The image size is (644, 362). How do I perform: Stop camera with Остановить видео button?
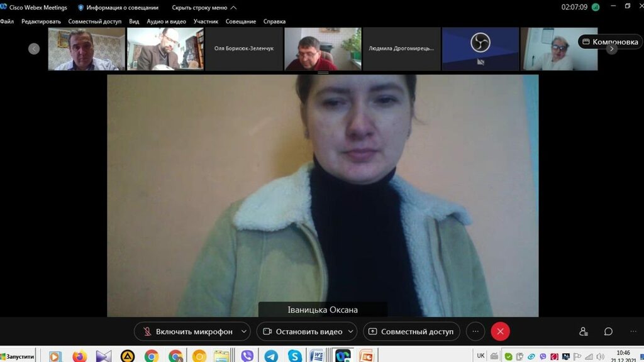pyautogui.click(x=303, y=331)
